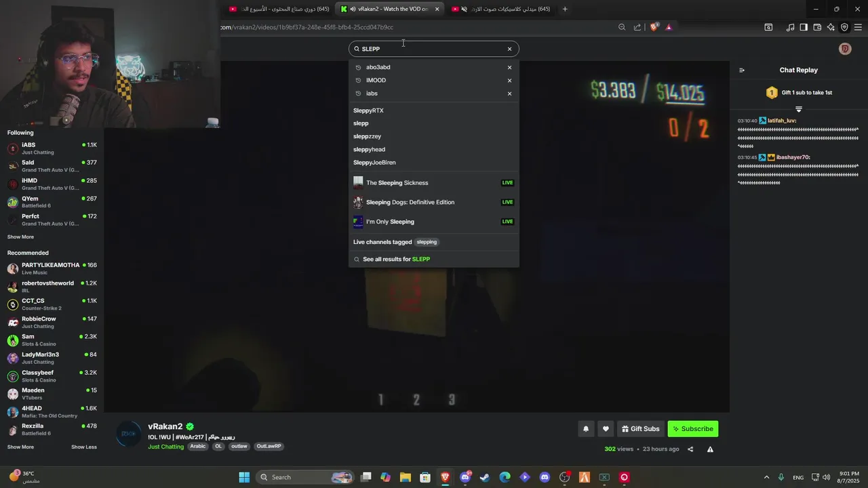
Task: Open the taskbar volume control
Action: pos(826,477)
